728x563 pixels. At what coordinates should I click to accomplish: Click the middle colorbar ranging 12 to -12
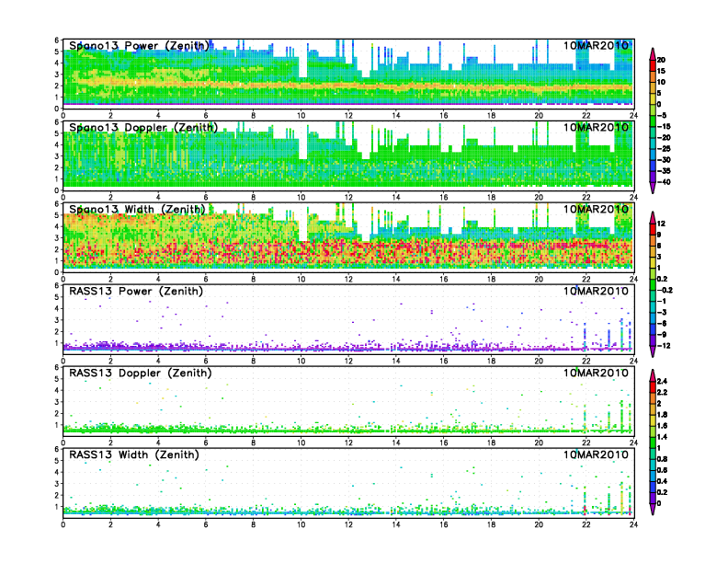point(653,284)
